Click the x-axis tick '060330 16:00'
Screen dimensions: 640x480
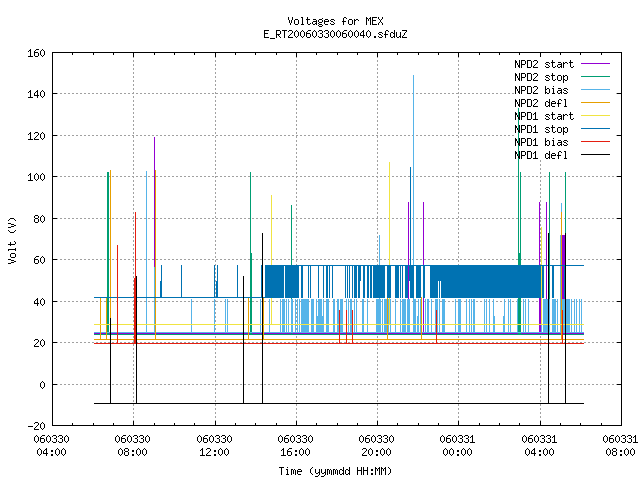[296, 446]
